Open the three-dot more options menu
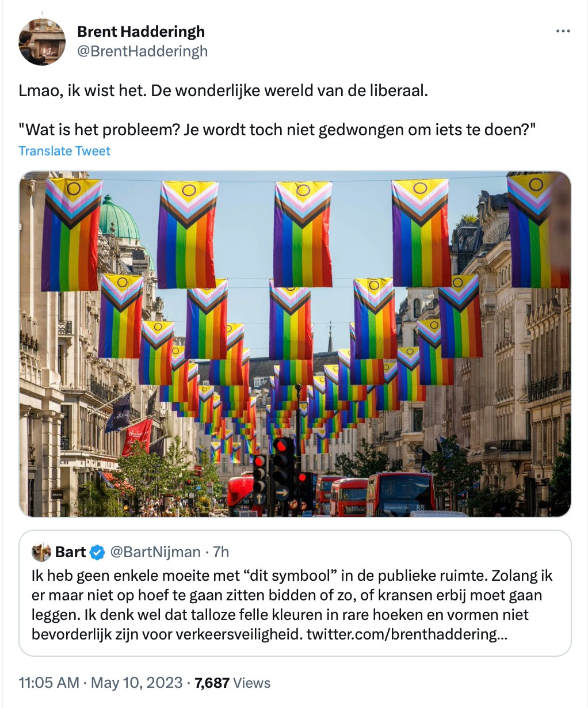This screenshot has width=588, height=708. (x=563, y=31)
